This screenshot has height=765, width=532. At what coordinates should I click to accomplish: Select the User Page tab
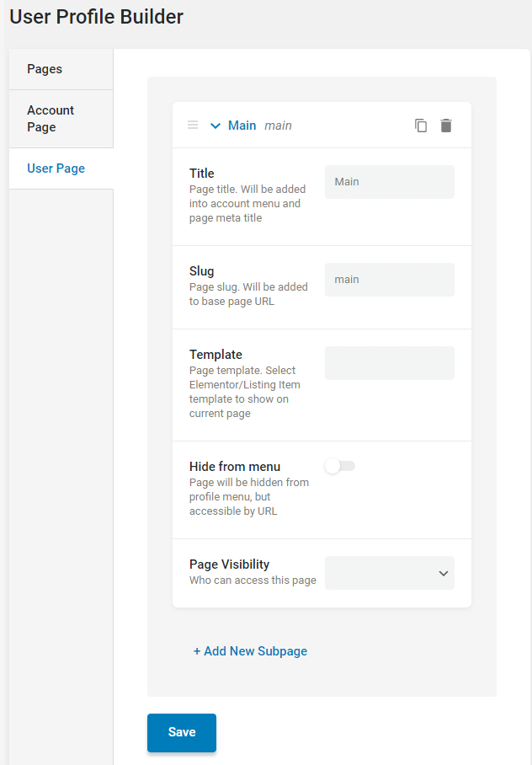point(61,169)
